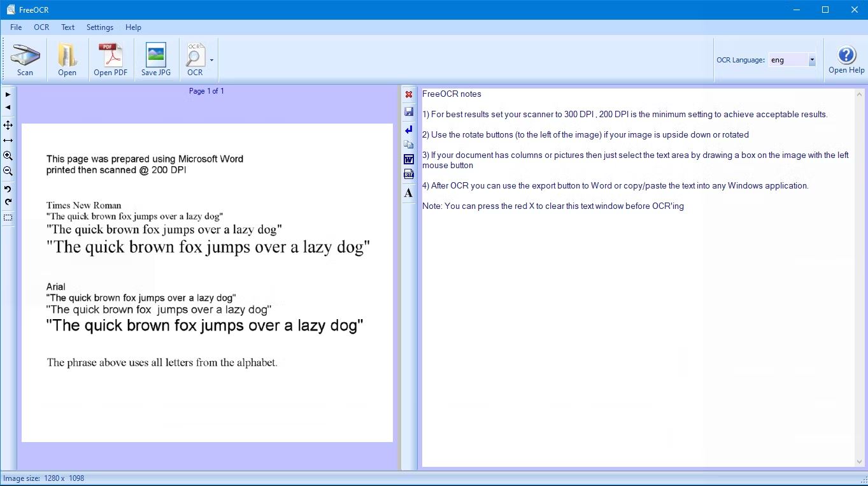Copy text to clipboard icon
This screenshot has width=868, height=486.
[x=409, y=145]
